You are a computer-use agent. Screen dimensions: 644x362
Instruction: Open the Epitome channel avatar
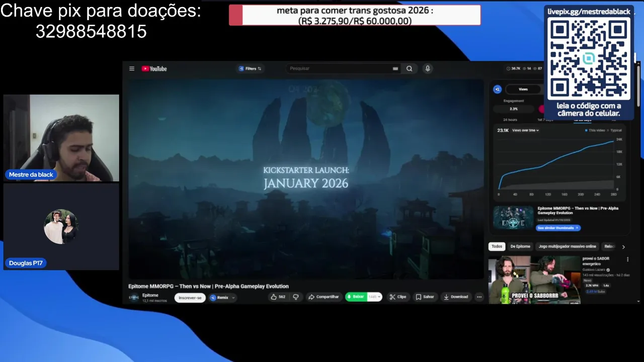point(134,297)
